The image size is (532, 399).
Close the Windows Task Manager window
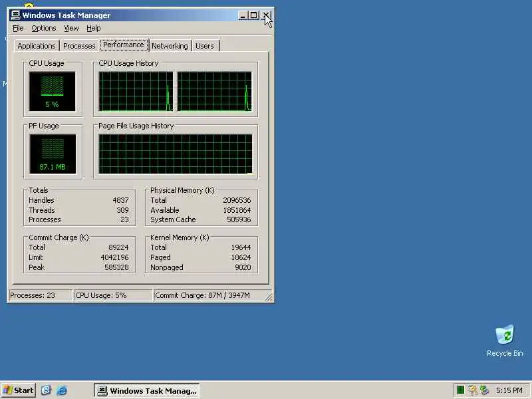pos(267,15)
